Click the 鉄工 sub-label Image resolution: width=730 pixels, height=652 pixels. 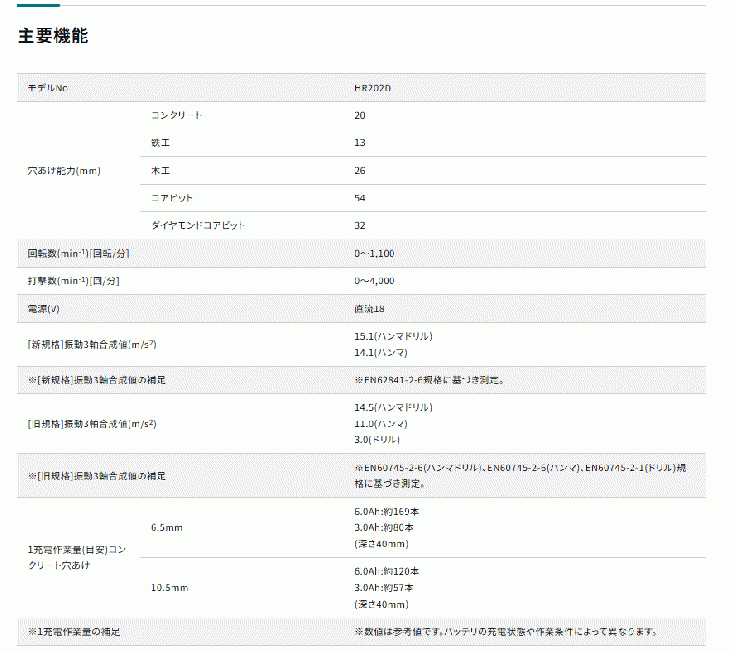coord(160,143)
